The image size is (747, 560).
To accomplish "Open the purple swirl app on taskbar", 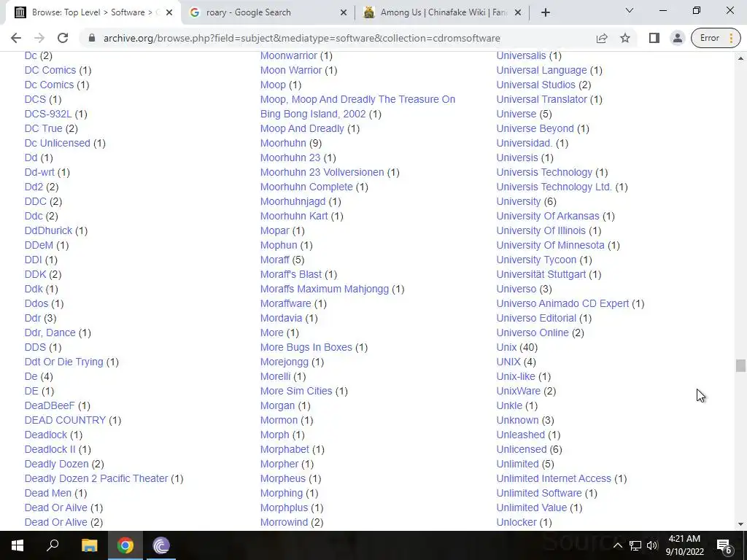I will [161, 545].
